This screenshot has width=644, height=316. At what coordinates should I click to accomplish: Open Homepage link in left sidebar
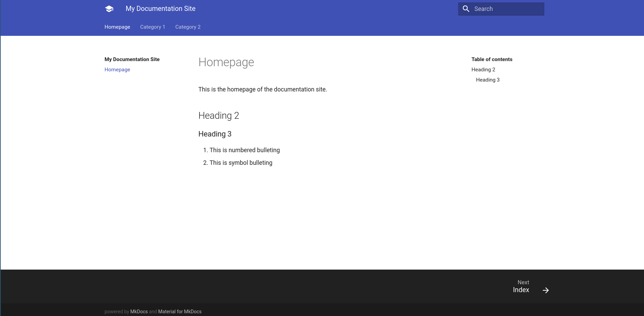click(117, 70)
